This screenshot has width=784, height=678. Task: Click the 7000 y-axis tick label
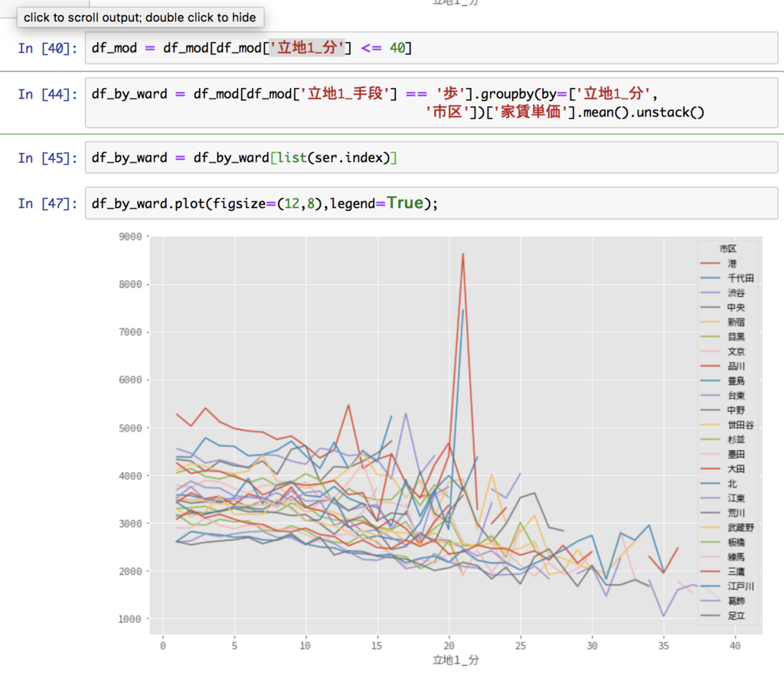tap(130, 332)
